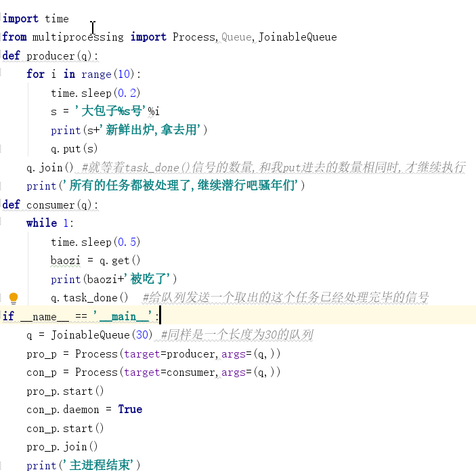Click the 'JoinableQueue(30)' constructor call

click(102, 335)
